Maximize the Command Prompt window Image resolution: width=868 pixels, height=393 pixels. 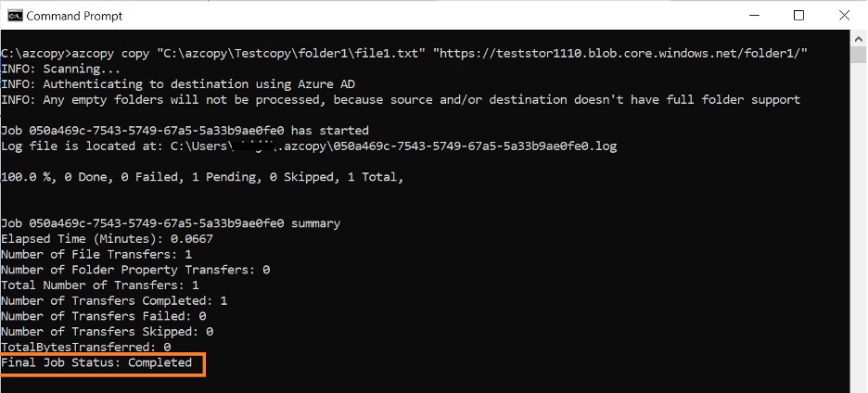(x=798, y=16)
